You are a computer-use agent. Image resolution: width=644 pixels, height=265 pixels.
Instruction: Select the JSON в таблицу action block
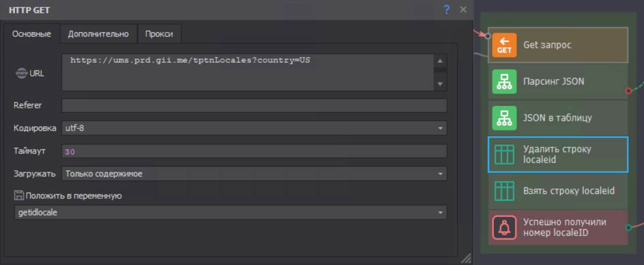(x=558, y=118)
